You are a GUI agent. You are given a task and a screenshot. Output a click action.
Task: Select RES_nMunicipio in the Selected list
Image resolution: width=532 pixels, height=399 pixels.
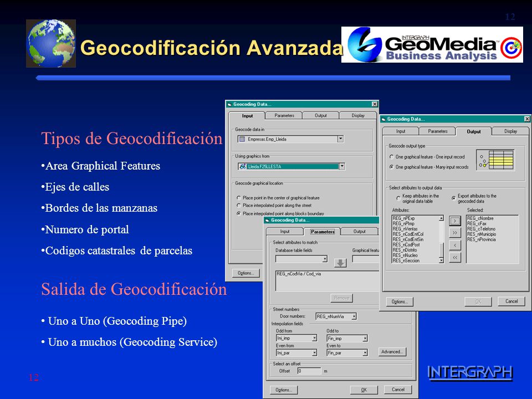pos(482,234)
